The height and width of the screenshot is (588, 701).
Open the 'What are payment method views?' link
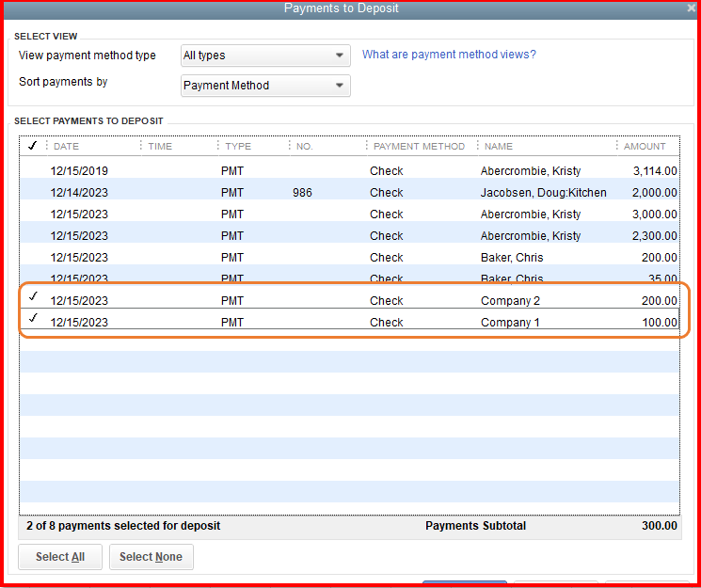pyautogui.click(x=449, y=55)
